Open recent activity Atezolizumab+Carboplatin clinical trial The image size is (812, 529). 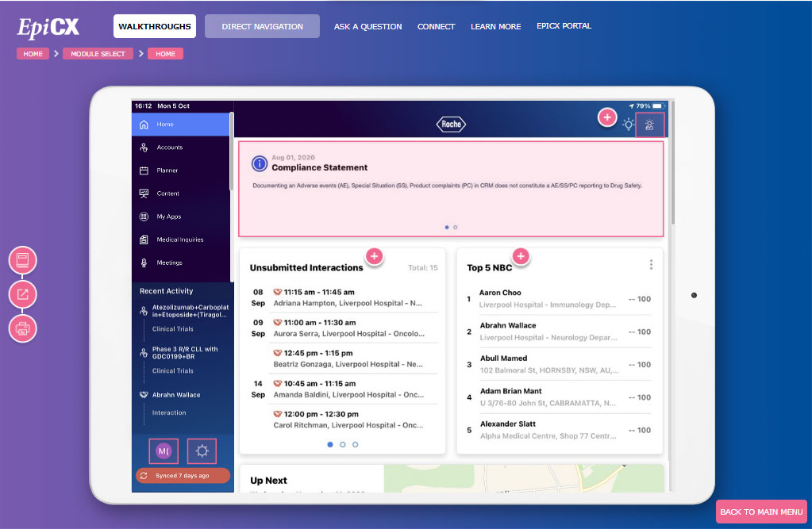point(184,318)
